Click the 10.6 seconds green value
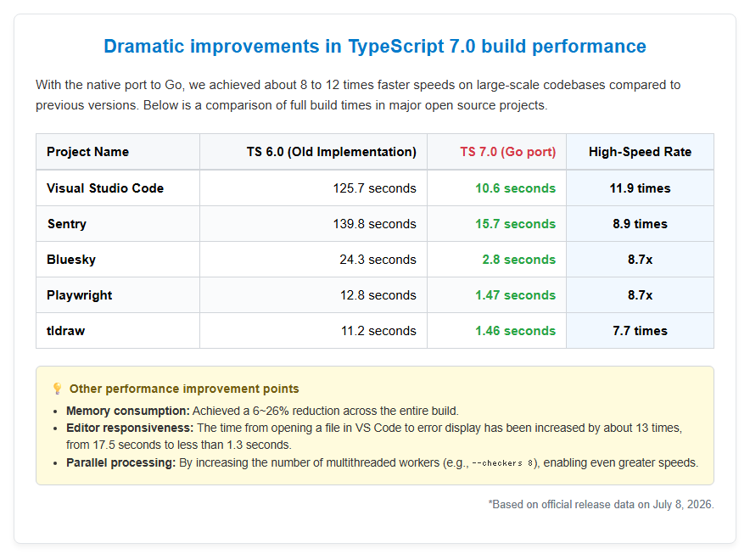 (515, 188)
